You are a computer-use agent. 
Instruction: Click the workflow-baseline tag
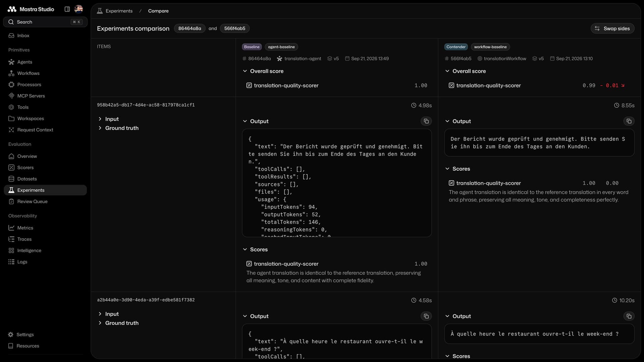490,47
